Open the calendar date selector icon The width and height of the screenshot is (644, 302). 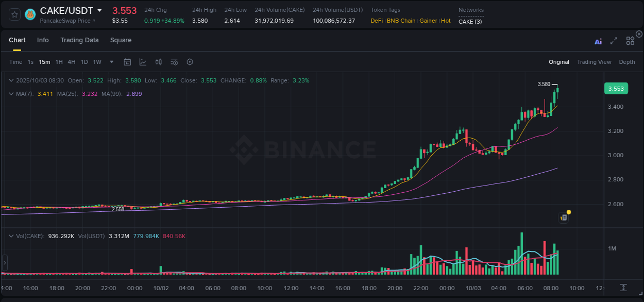pyautogui.click(x=127, y=62)
